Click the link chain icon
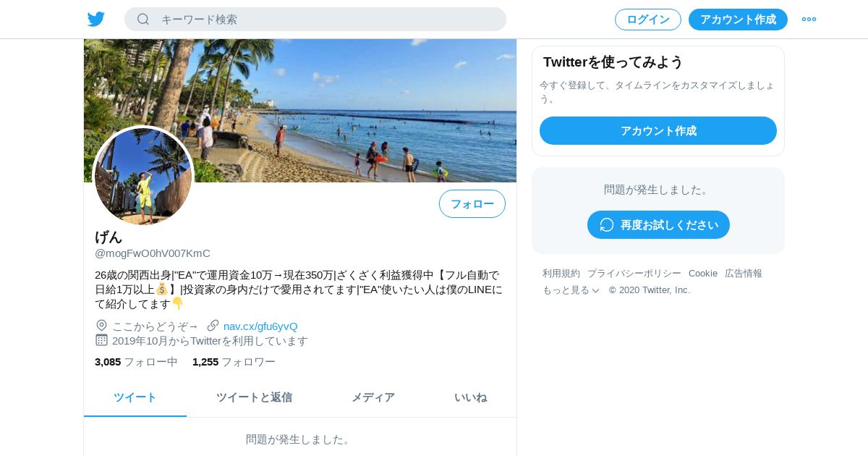The image size is (868, 456). coord(213,326)
